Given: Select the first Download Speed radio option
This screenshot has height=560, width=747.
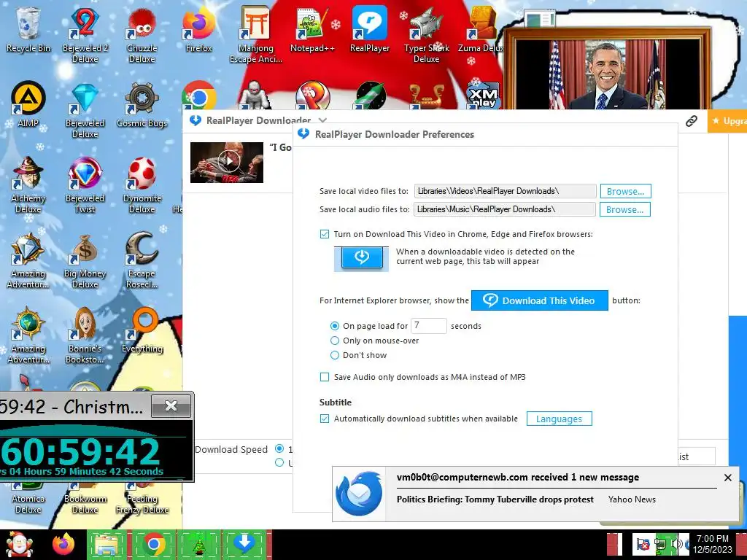Looking at the screenshot, I should pos(279,448).
